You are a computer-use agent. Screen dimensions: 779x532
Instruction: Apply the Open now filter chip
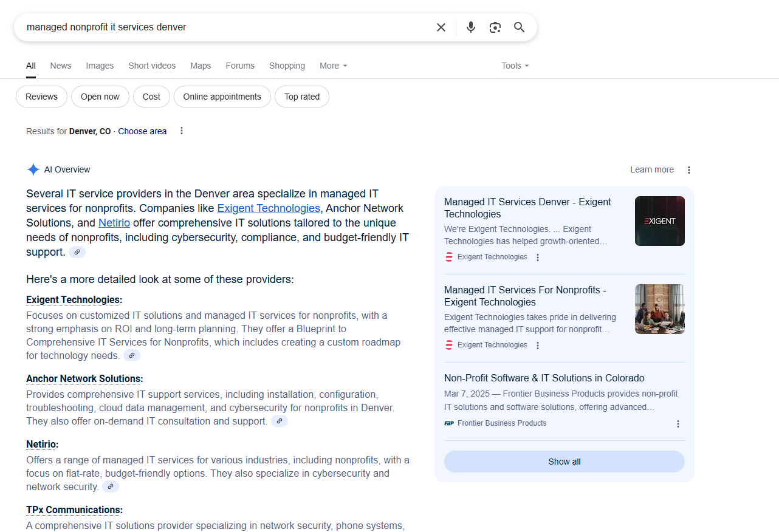[100, 97]
